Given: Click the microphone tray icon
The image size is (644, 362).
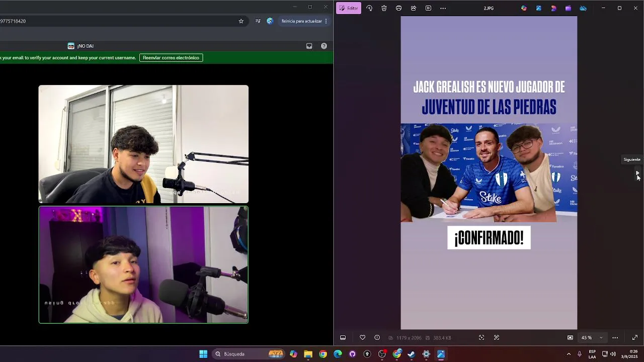Looking at the screenshot, I should coord(580,354).
